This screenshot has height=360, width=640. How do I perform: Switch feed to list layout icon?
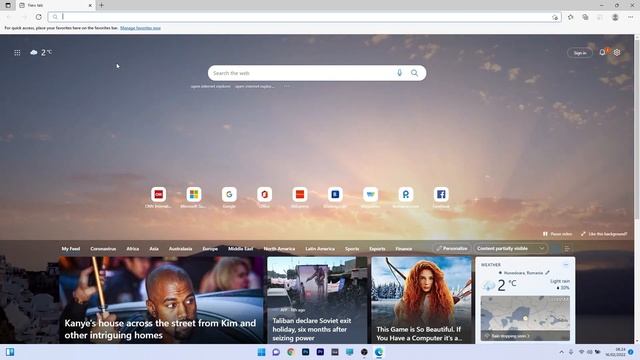coord(567,249)
